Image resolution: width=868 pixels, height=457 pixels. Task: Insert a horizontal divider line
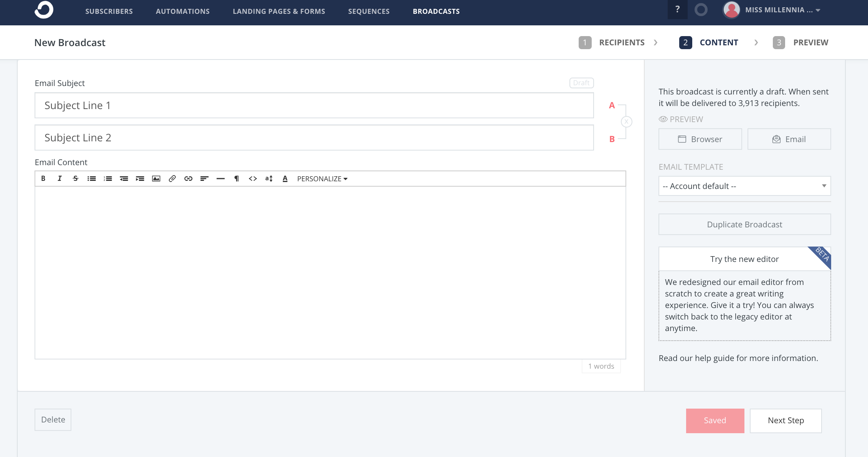(220, 178)
